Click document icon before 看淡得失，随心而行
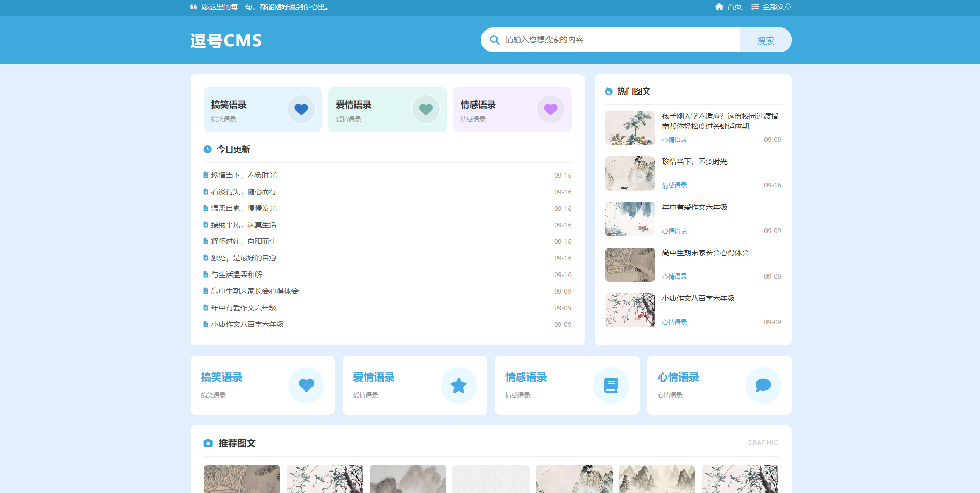Screen dimensions: 980x493 tap(206, 192)
